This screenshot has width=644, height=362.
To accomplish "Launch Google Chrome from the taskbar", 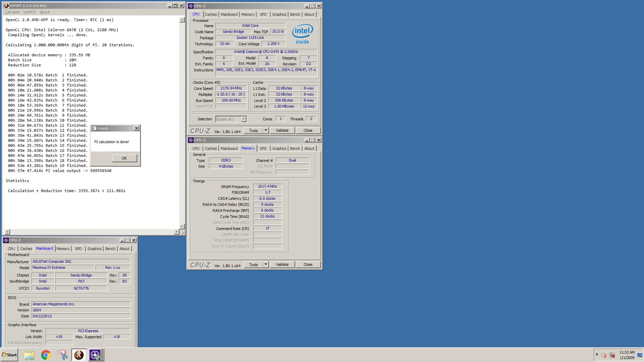I will [46, 355].
